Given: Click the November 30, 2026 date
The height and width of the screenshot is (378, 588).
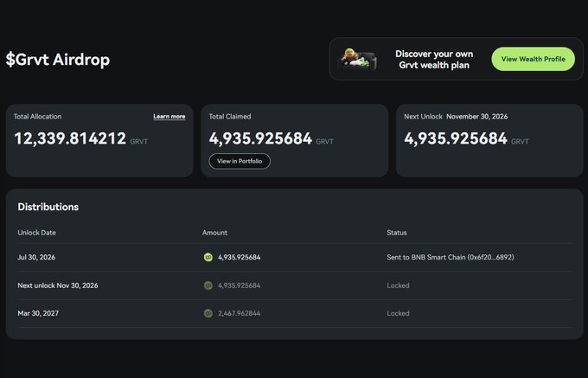Looking at the screenshot, I should coord(477,117).
